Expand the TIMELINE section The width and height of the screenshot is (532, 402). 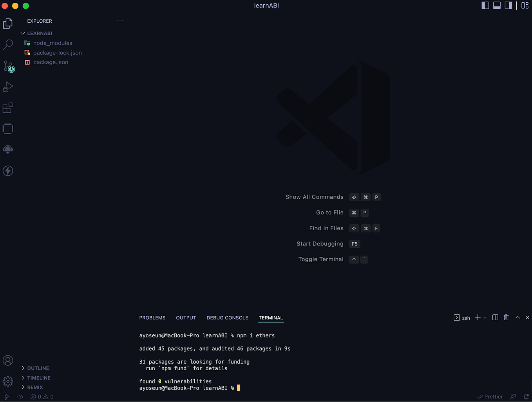(x=38, y=378)
